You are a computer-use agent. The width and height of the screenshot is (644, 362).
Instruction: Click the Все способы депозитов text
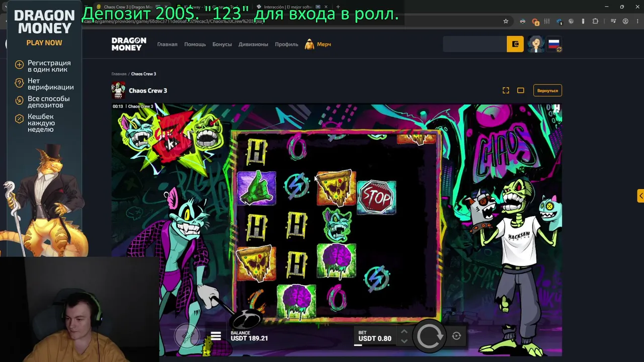49,102
